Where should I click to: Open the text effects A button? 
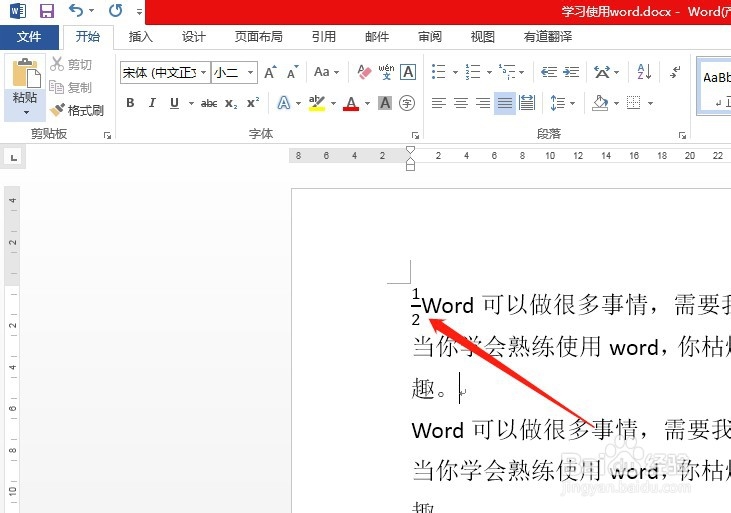click(283, 103)
